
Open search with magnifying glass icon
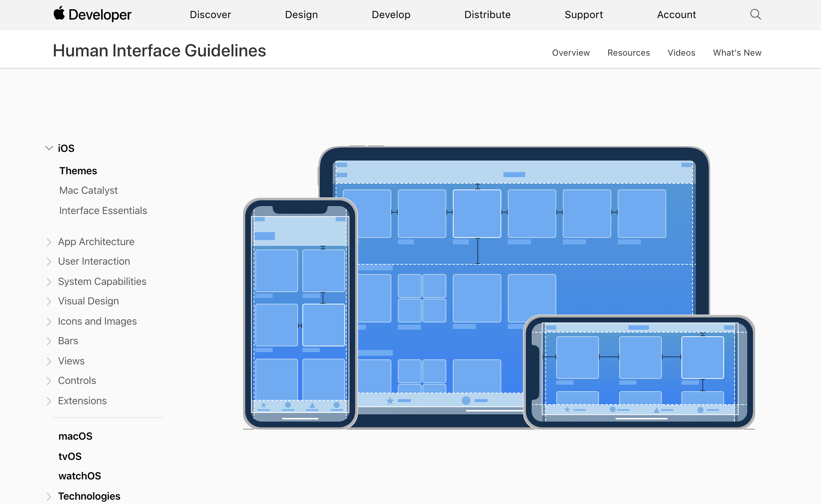pos(755,14)
